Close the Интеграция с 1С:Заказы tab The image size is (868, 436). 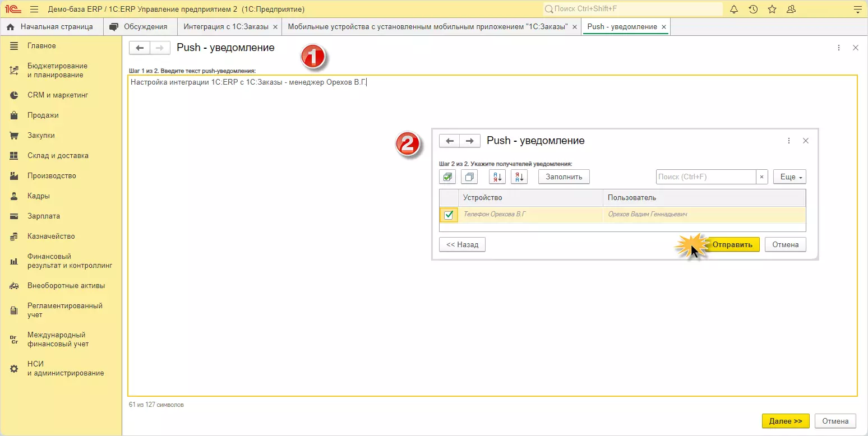point(275,27)
